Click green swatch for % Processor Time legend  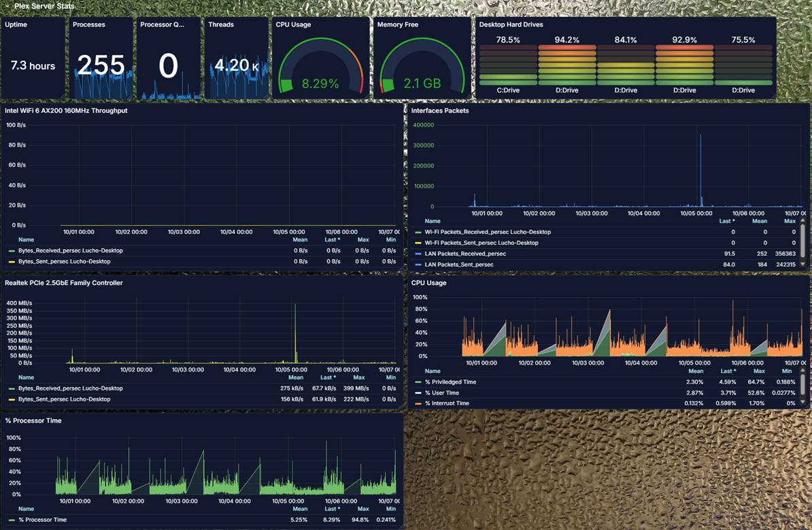tap(12, 520)
